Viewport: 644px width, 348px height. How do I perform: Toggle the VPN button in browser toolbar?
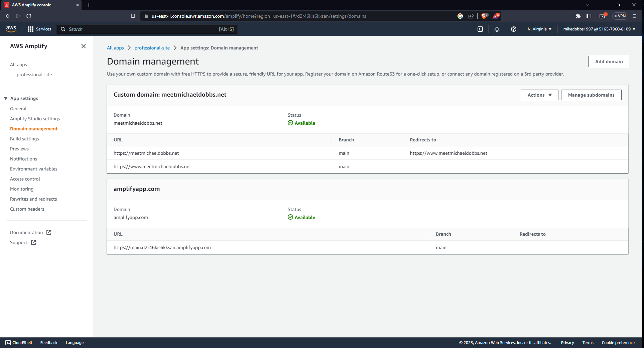click(620, 16)
